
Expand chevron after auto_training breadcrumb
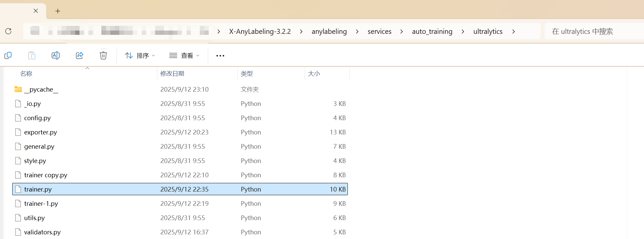coord(463,32)
